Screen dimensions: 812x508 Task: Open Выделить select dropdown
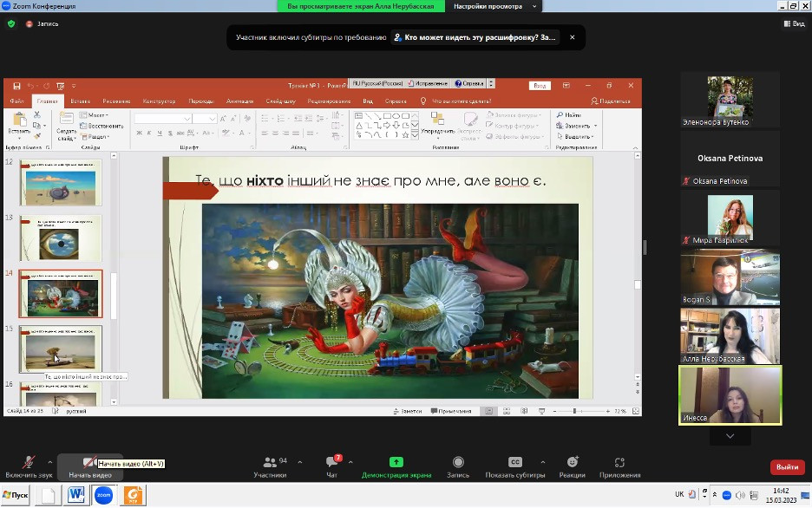click(x=575, y=137)
